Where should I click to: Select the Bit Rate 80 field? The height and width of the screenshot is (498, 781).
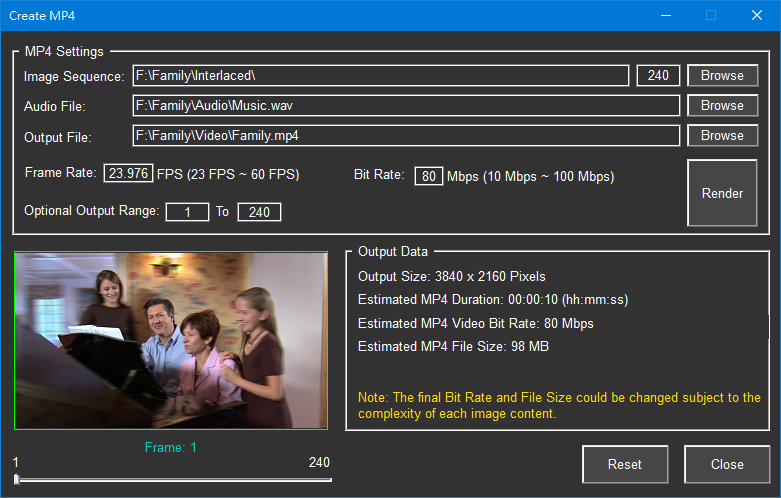point(428,176)
